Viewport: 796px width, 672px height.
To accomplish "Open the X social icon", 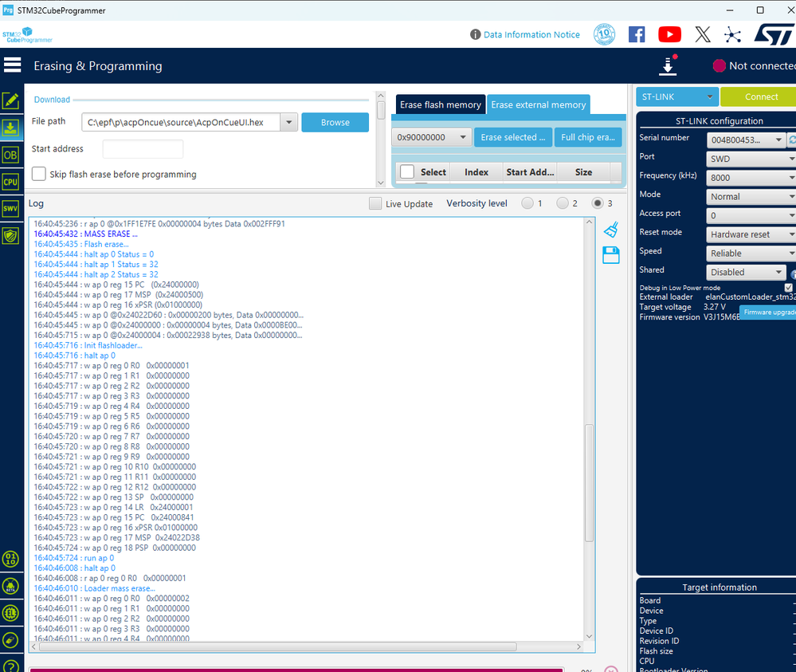I will (703, 34).
